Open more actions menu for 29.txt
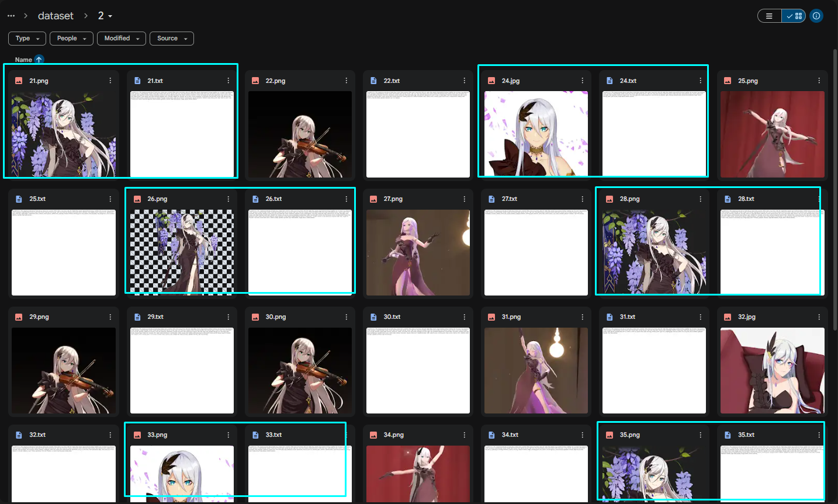Image resolution: width=838 pixels, height=504 pixels. (x=228, y=317)
